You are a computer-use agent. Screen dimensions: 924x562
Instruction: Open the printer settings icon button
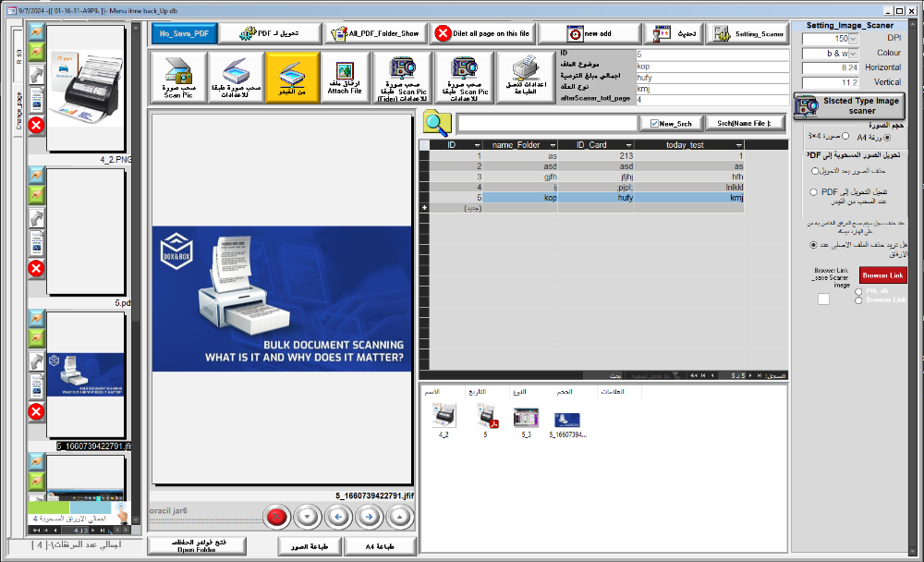pyautogui.click(x=526, y=78)
